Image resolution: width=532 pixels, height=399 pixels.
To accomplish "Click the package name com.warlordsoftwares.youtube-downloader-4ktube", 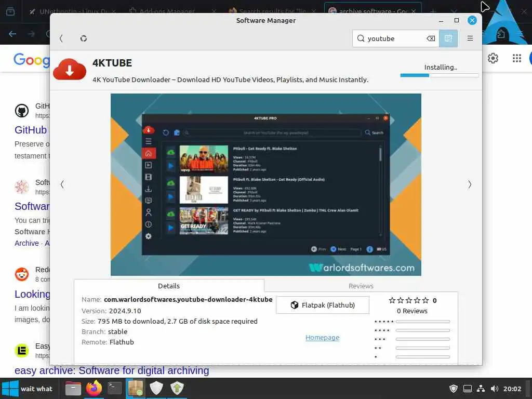I will (x=188, y=300).
